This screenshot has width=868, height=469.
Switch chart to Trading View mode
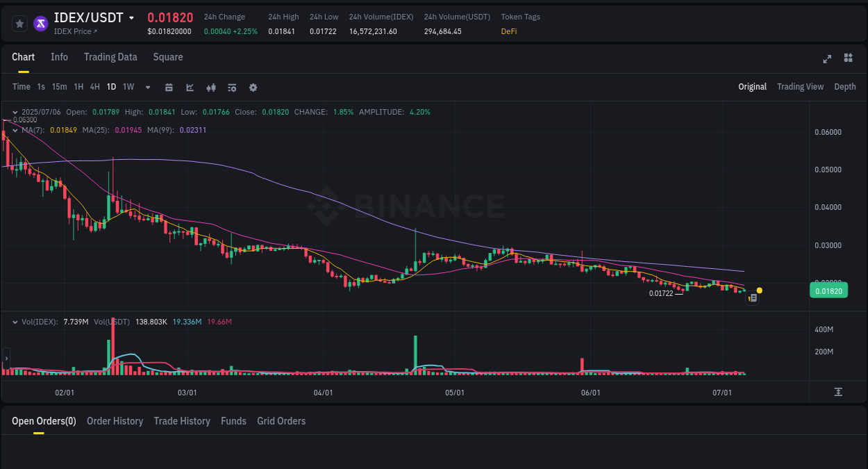[x=800, y=87]
